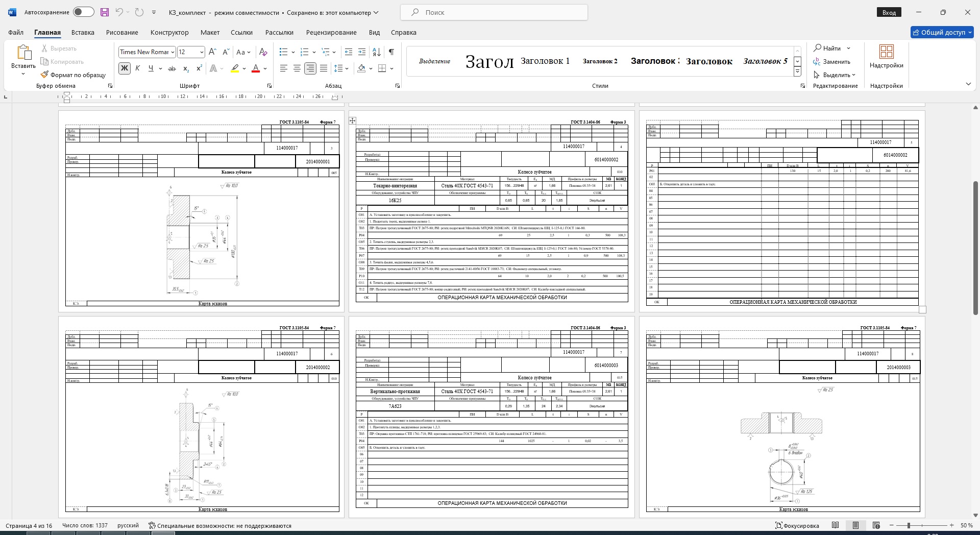Center-align the paragraph
The width and height of the screenshot is (980, 535).
pyautogui.click(x=297, y=68)
